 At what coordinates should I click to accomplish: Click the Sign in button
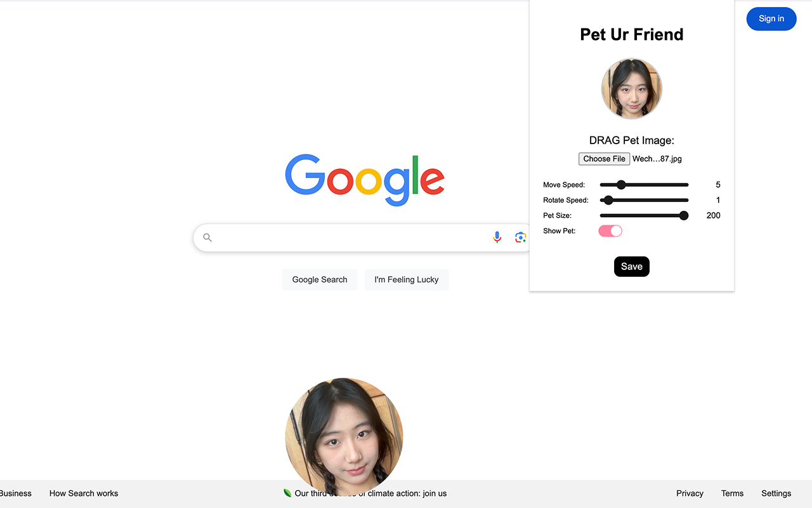(x=771, y=18)
